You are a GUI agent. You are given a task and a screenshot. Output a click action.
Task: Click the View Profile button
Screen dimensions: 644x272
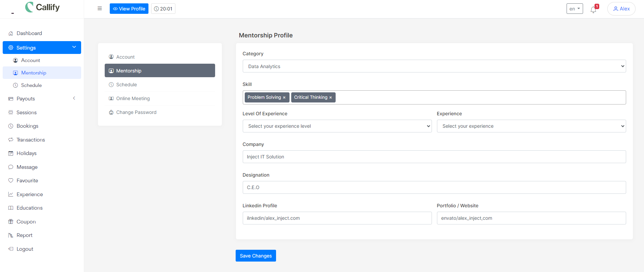[129, 9]
